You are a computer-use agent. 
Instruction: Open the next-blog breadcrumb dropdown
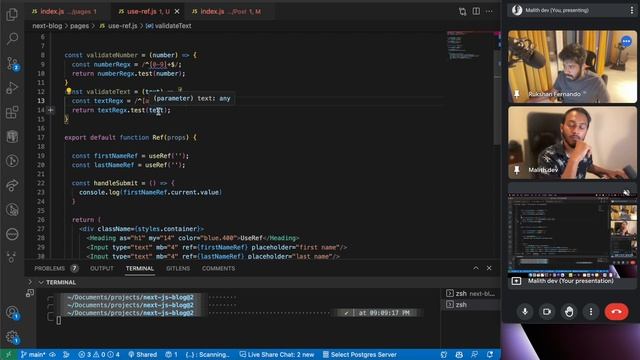[x=47, y=26]
